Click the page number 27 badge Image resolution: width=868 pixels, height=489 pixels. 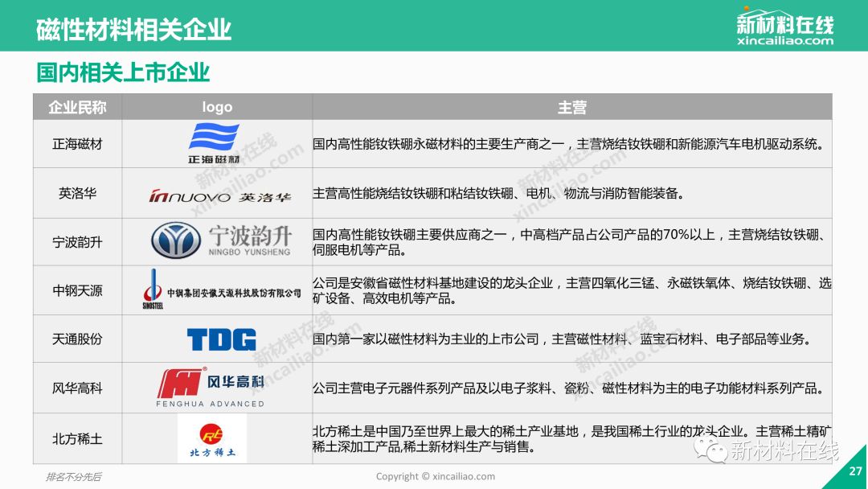pos(855,471)
